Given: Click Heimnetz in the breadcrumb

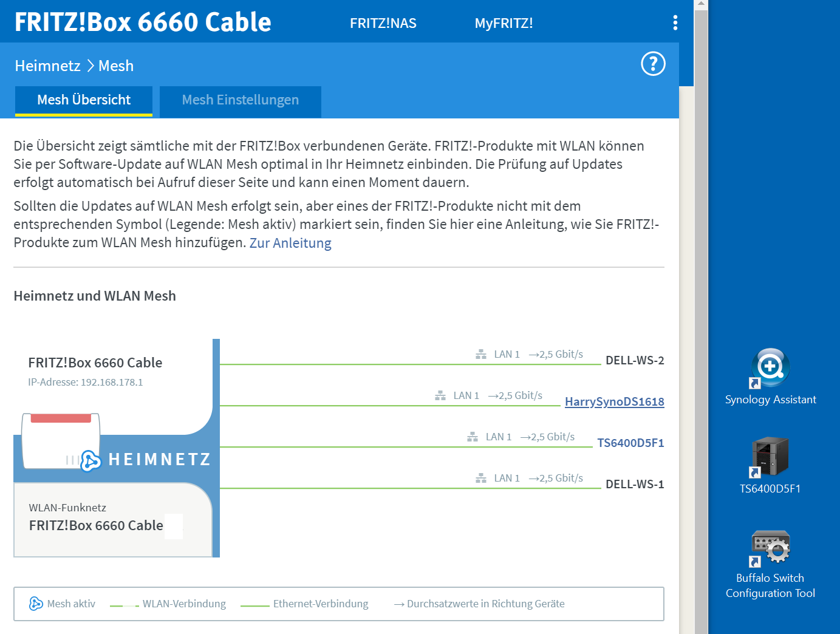Looking at the screenshot, I should 47,66.
